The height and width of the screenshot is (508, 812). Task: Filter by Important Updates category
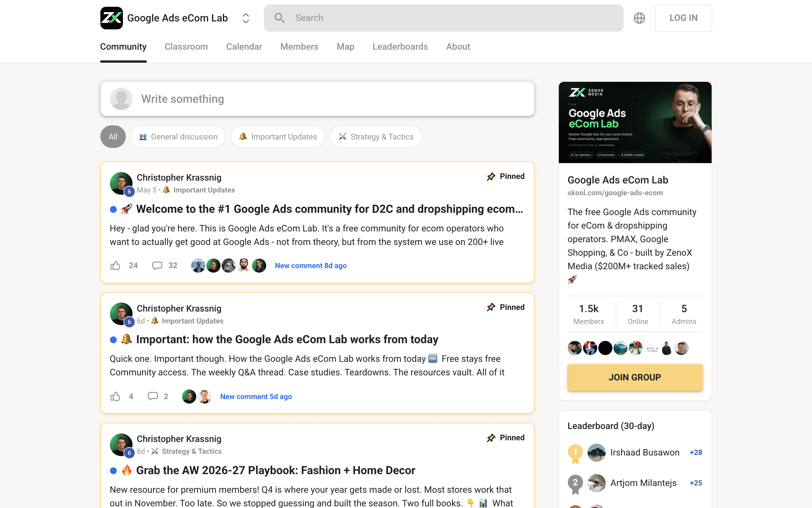tap(278, 137)
